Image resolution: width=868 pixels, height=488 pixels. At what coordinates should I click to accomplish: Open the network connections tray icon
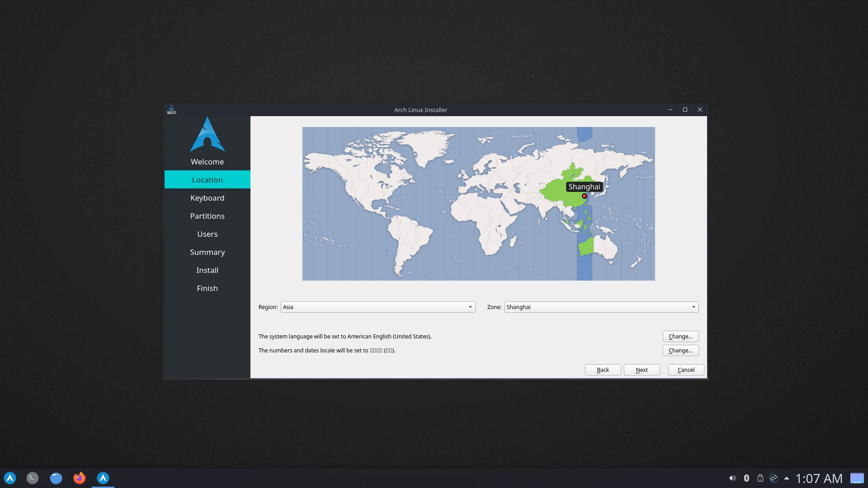774,478
